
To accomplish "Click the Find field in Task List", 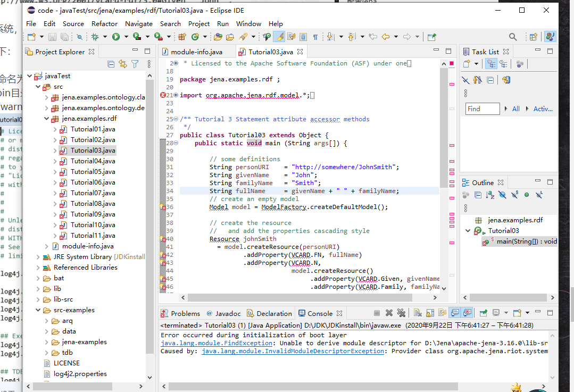I will 482,109.
